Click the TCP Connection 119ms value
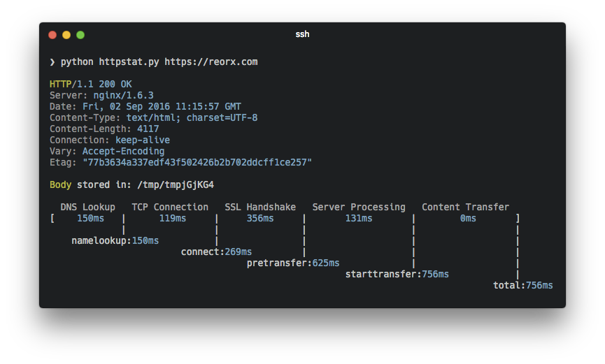Viewport: 605px width, 364px height. point(173,218)
